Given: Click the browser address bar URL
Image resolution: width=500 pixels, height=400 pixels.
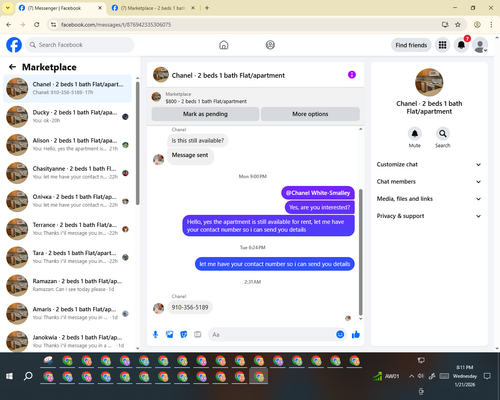Looking at the screenshot, I should 116,24.
